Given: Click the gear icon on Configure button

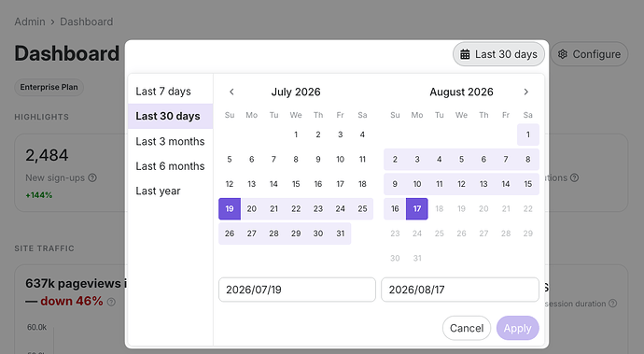Looking at the screenshot, I should pos(563,54).
